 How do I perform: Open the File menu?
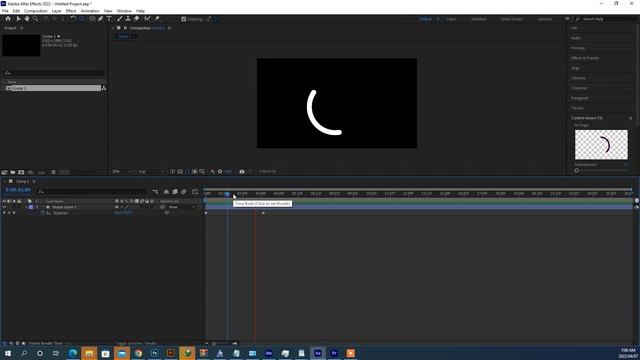(x=5, y=11)
